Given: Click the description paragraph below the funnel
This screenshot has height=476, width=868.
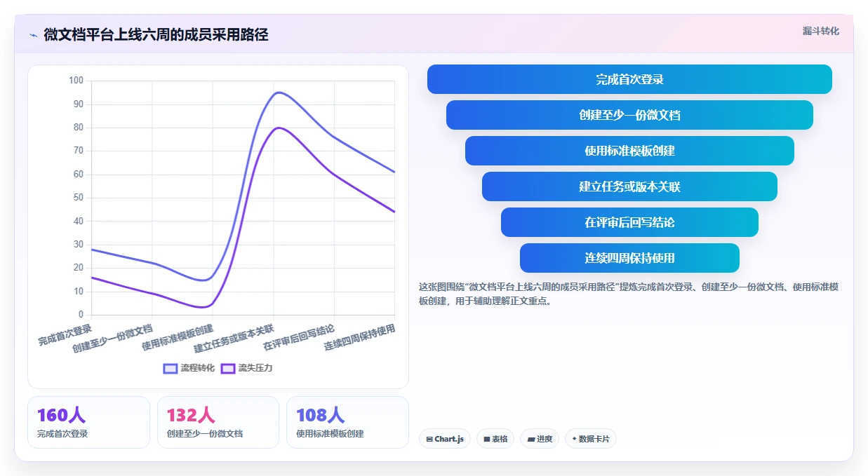Looking at the screenshot, I should point(629,294).
